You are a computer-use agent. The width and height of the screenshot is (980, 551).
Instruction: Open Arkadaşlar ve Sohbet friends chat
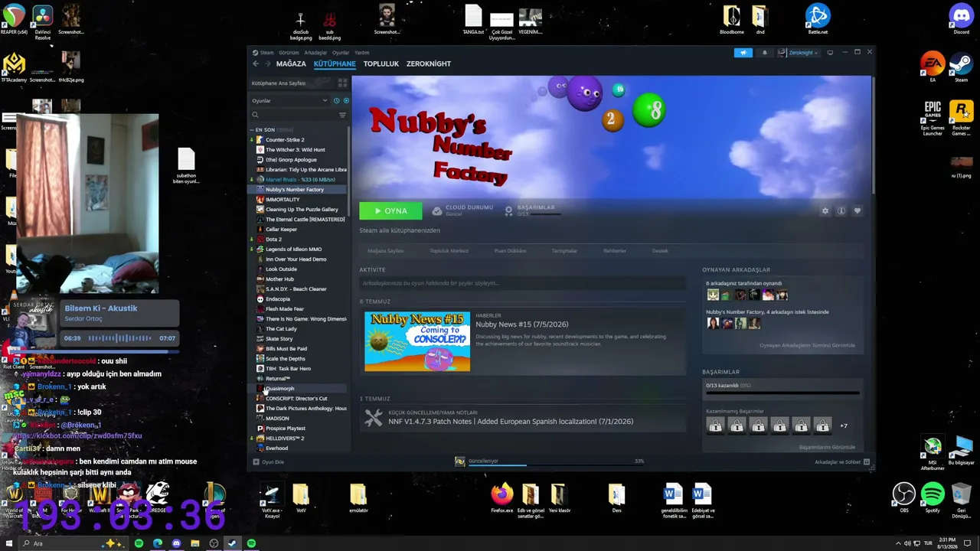[842, 462]
